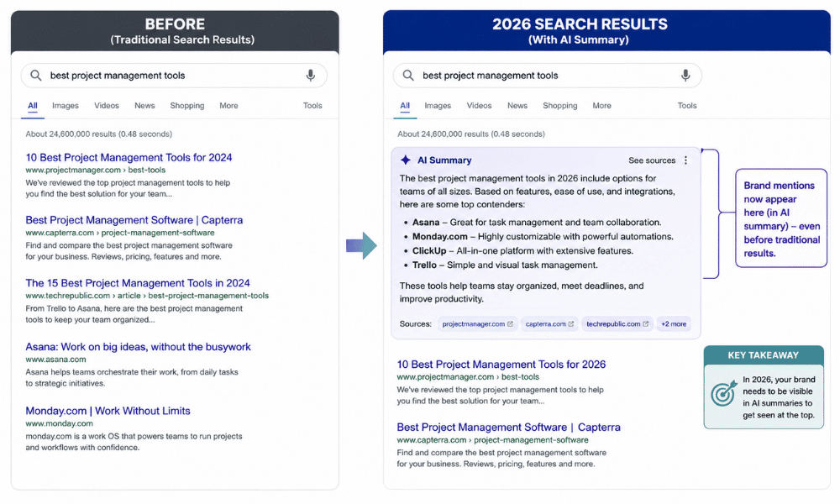Open 'The 15 Best Project Management Tools in 2024'
The width and height of the screenshot is (840, 504).
(138, 283)
